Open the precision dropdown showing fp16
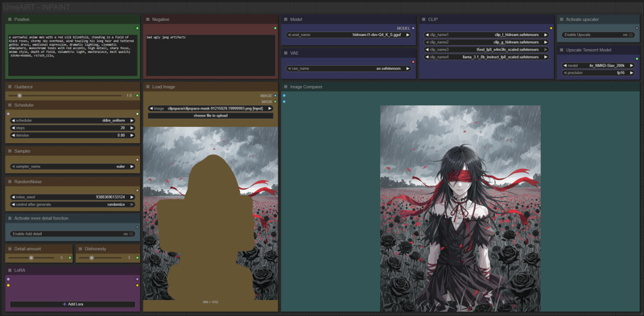The width and height of the screenshot is (644, 316). [x=597, y=72]
